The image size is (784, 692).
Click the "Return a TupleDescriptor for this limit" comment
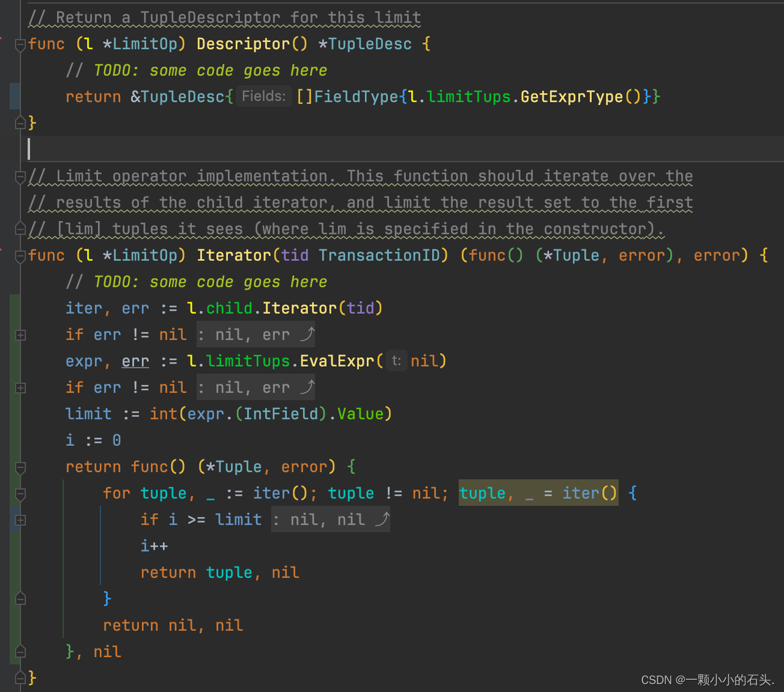coord(225,18)
